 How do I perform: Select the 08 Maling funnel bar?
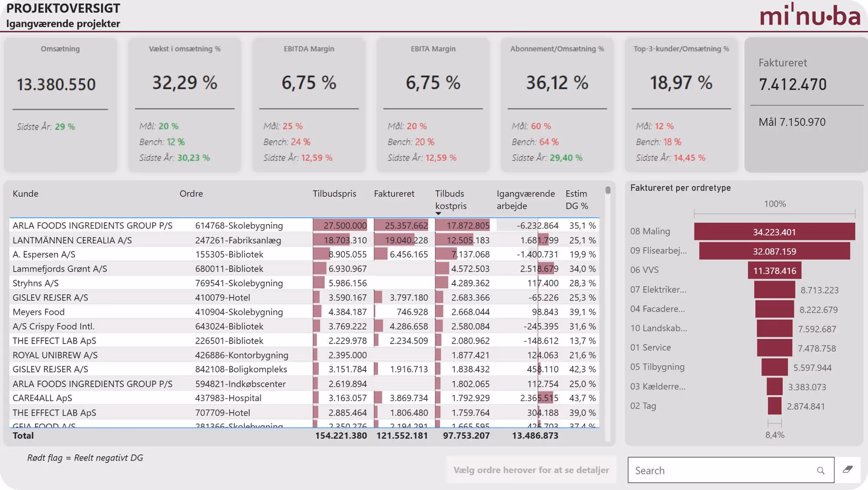point(774,232)
